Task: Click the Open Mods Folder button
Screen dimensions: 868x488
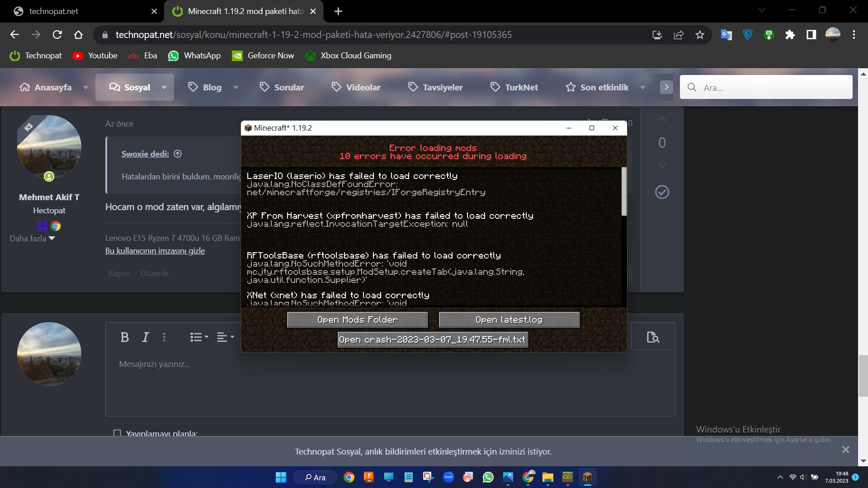Action: [x=357, y=319]
